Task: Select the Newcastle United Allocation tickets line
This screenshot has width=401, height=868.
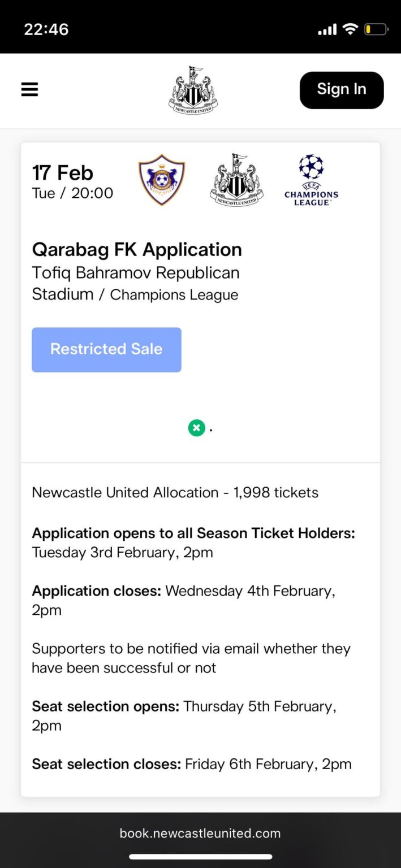Action: pos(175,492)
